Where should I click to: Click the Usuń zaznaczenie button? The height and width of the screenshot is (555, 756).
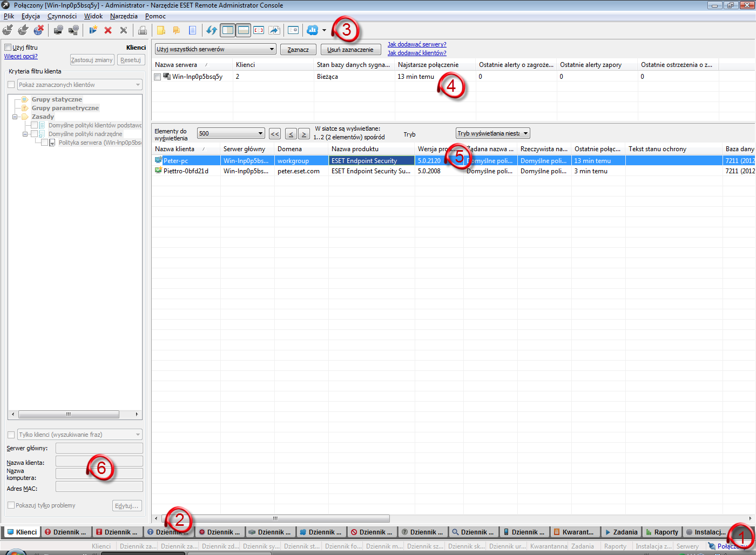(x=350, y=50)
